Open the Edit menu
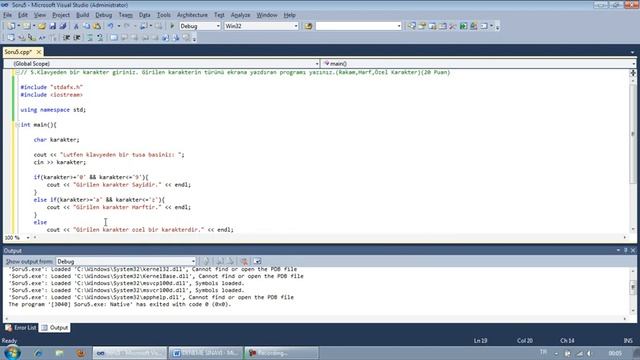640x360 pixels. (23, 15)
